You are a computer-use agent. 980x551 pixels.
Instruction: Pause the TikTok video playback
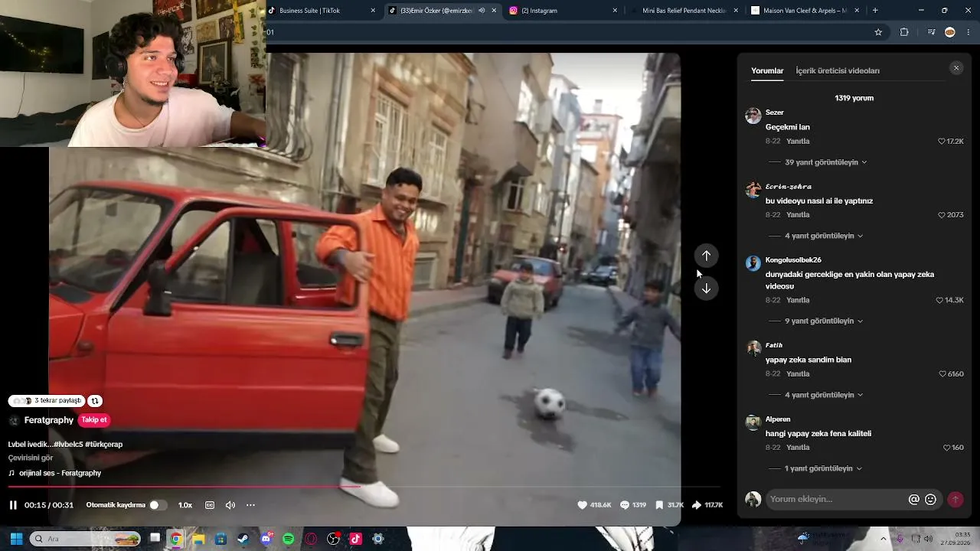(x=13, y=505)
